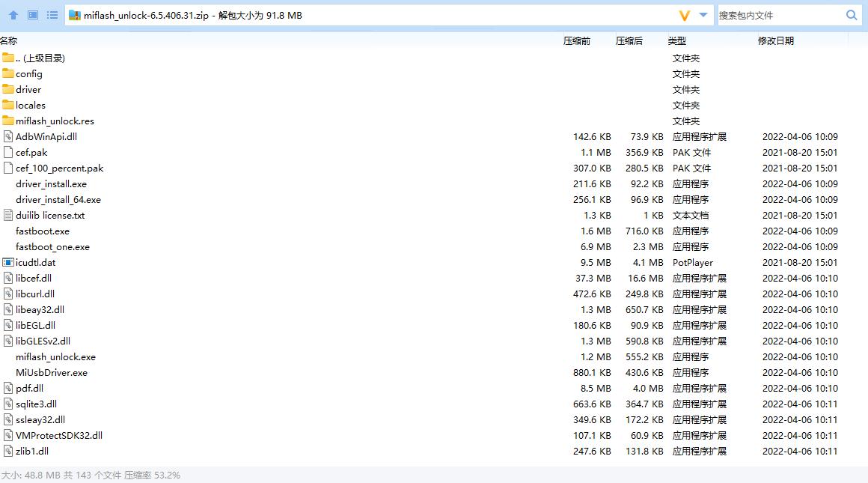Click the libcef.dll file icon
This screenshot has height=483, width=868.
coord(7,278)
